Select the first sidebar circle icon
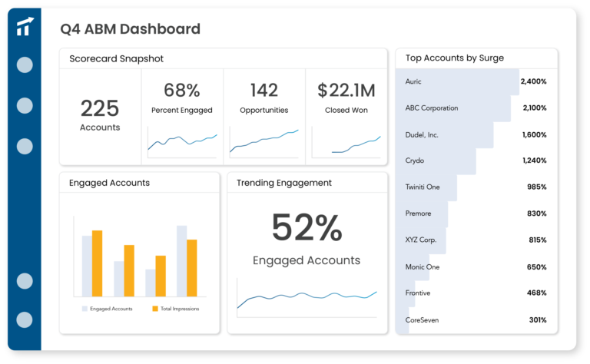 25,65
